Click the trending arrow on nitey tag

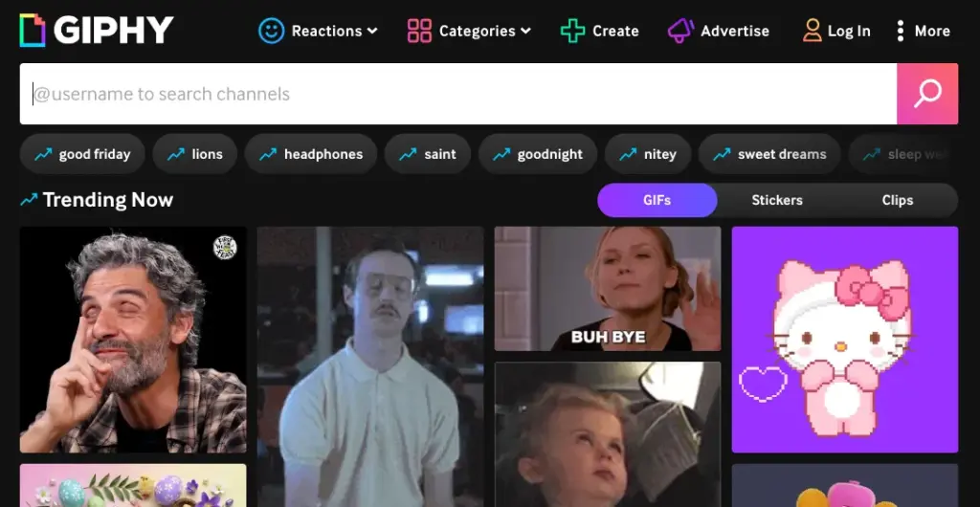[628, 154]
